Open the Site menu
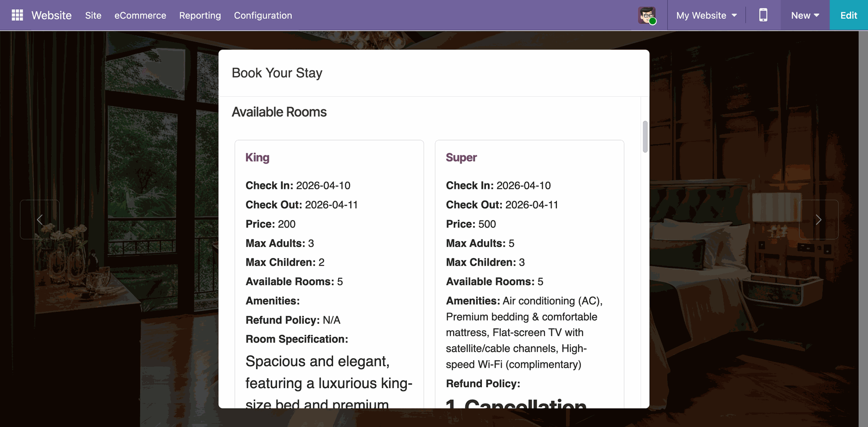This screenshot has width=868, height=427. pos(93,15)
